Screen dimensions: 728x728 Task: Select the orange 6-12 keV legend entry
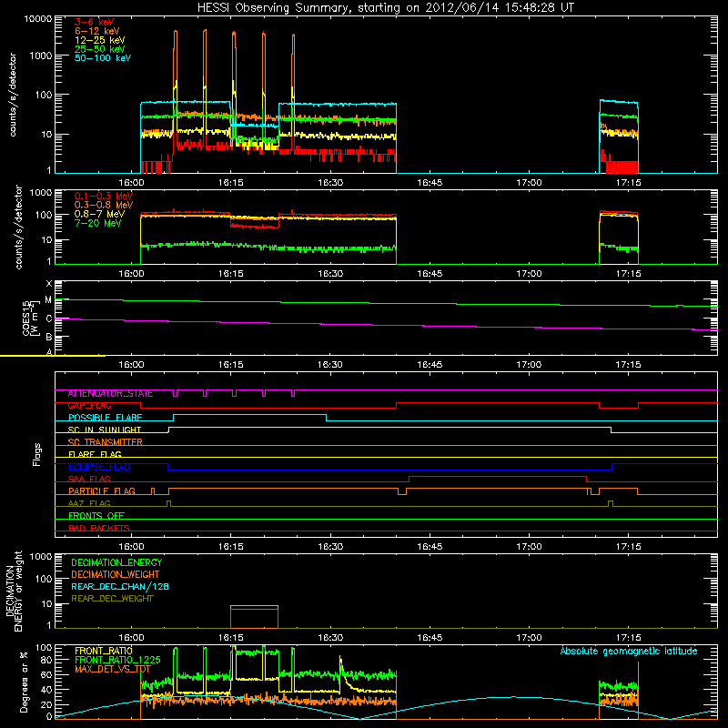click(x=97, y=31)
